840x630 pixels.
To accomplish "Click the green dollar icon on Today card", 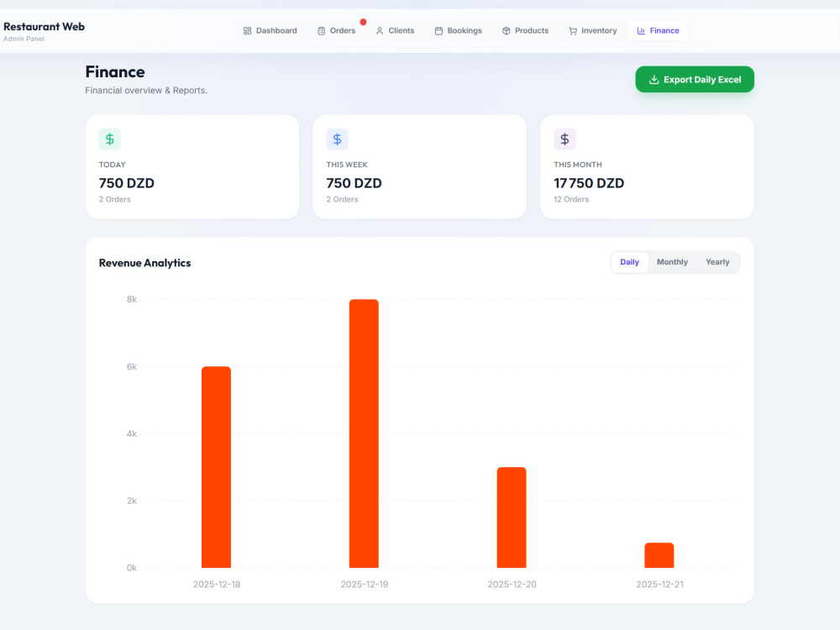I will [x=110, y=139].
